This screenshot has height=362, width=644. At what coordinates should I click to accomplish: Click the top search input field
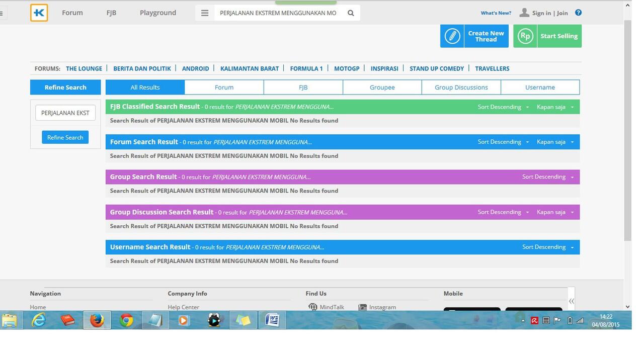click(278, 13)
